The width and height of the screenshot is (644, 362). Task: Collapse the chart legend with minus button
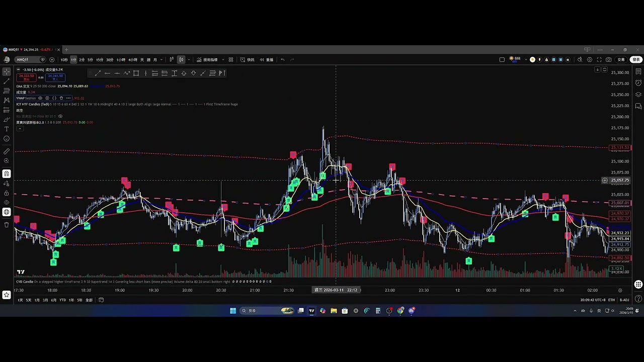(x=18, y=69)
